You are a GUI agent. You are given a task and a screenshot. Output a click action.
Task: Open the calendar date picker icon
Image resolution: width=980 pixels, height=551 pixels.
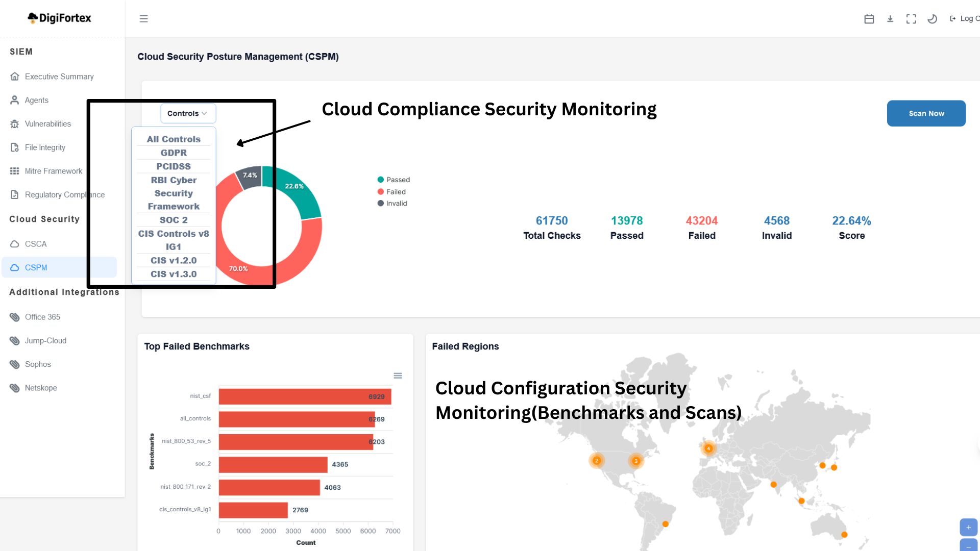point(869,19)
